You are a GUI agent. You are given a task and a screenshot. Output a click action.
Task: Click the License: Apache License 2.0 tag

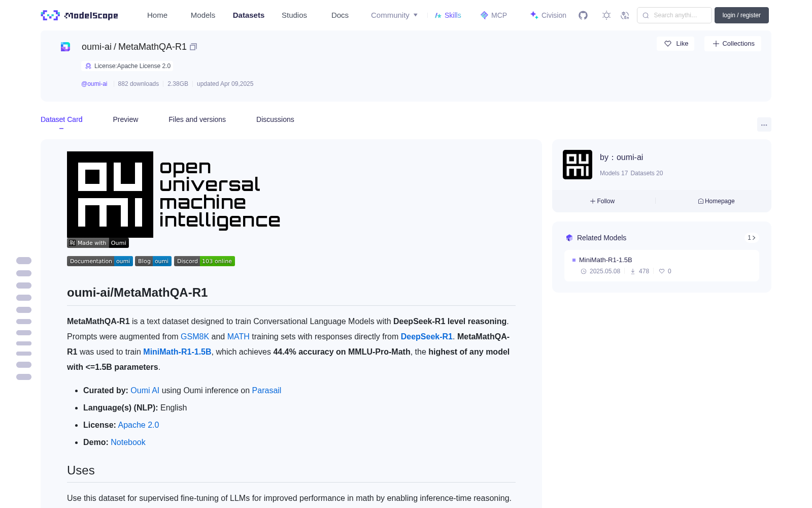click(x=127, y=66)
